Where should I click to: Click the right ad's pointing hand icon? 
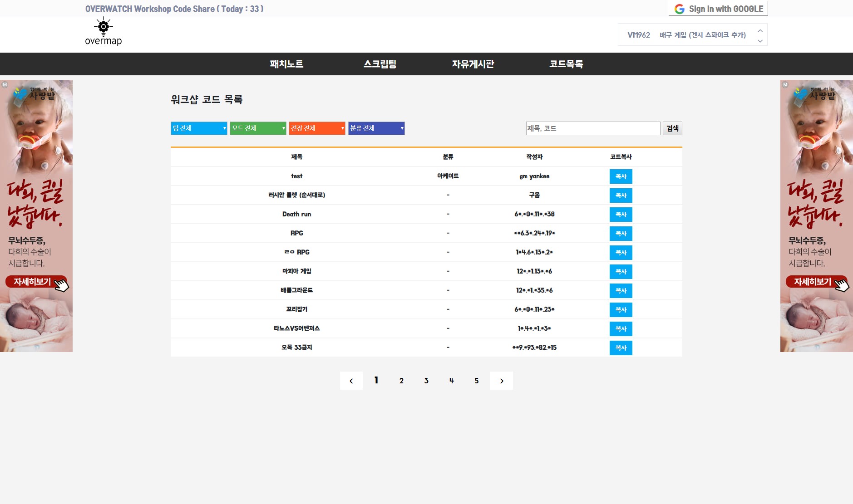point(842,285)
